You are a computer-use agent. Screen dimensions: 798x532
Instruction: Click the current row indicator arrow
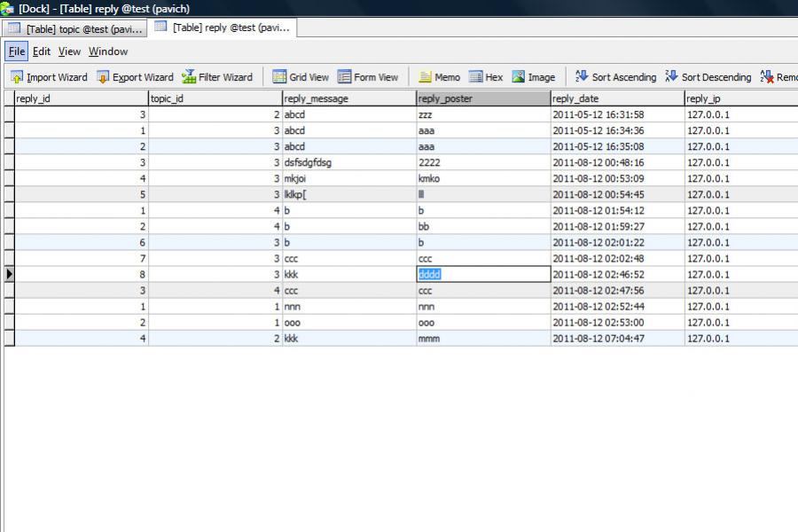point(9,274)
